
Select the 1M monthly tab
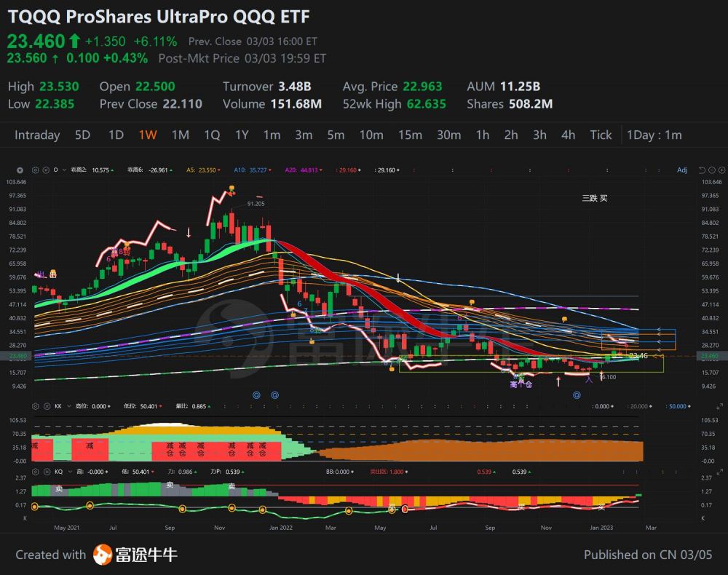[180, 135]
